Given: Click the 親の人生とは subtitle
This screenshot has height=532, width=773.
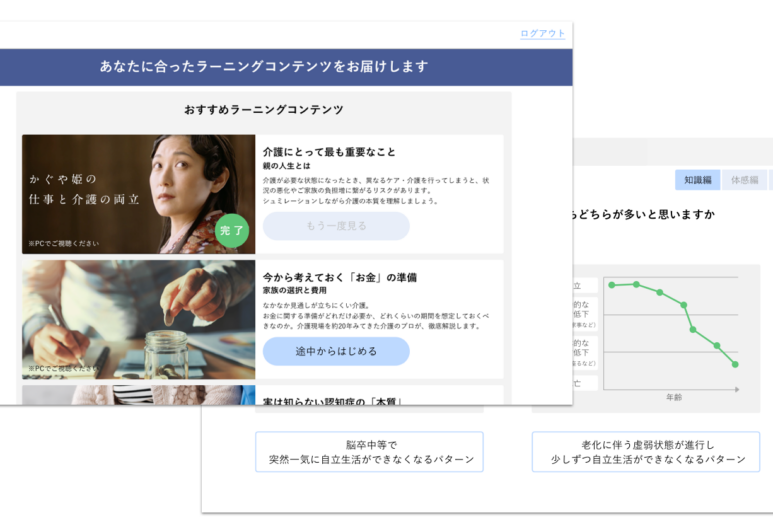Looking at the screenshot, I should pos(286,166).
